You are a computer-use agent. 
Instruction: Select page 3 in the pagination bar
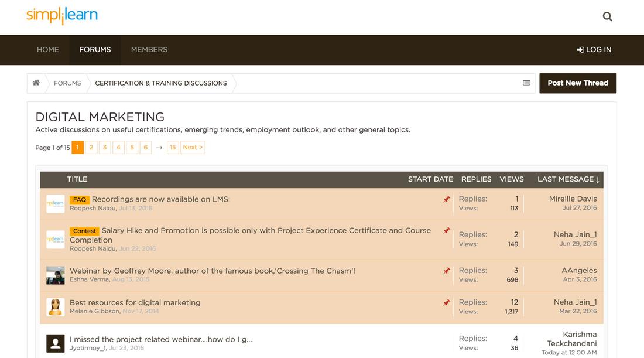pyautogui.click(x=104, y=147)
